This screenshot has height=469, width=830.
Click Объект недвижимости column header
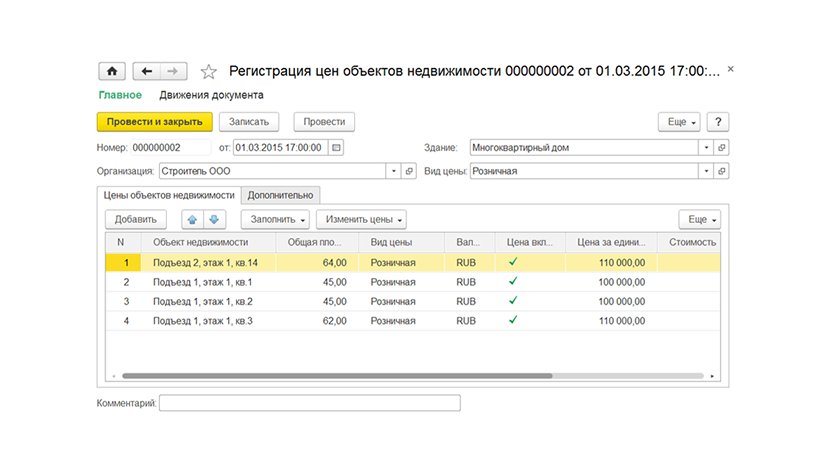(208, 242)
